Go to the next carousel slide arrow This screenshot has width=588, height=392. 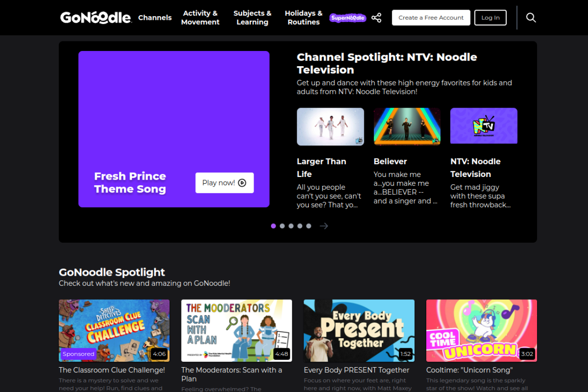pyautogui.click(x=324, y=226)
